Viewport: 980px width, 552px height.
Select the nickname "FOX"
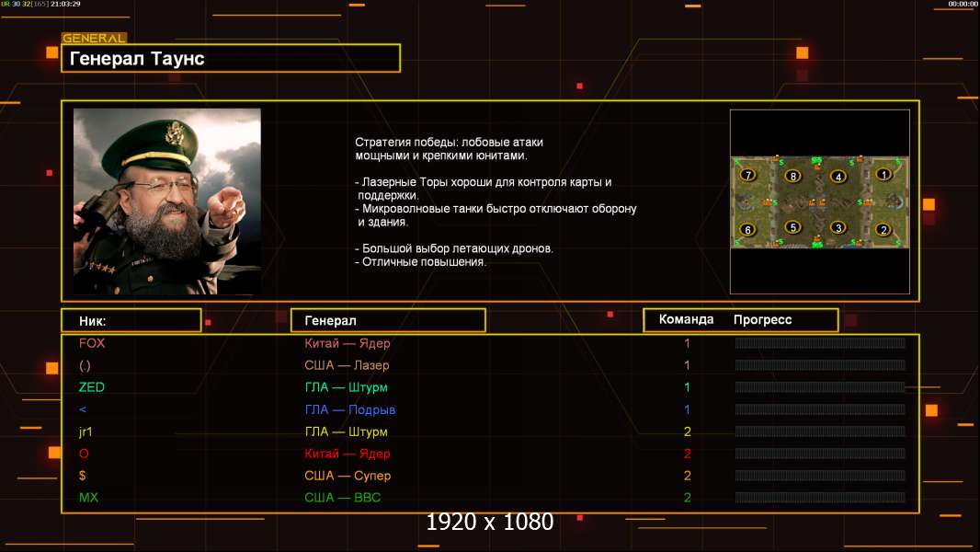point(92,342)
